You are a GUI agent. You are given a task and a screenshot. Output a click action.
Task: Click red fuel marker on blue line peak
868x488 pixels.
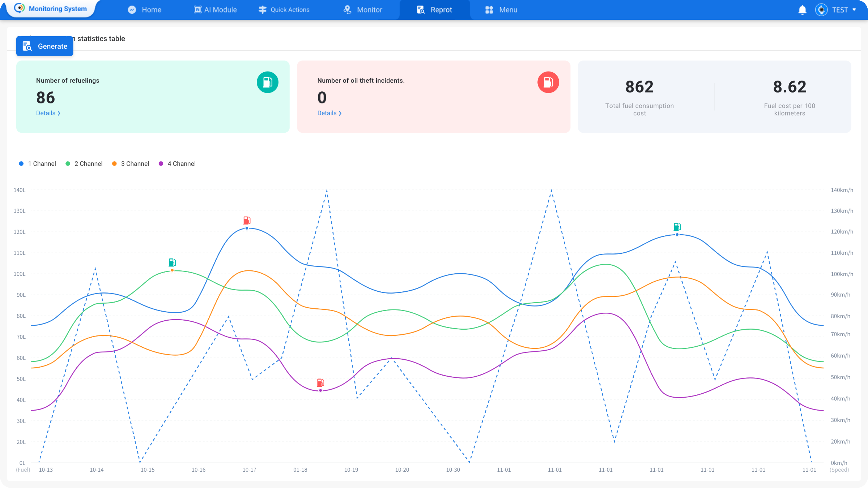pos(247,221)
